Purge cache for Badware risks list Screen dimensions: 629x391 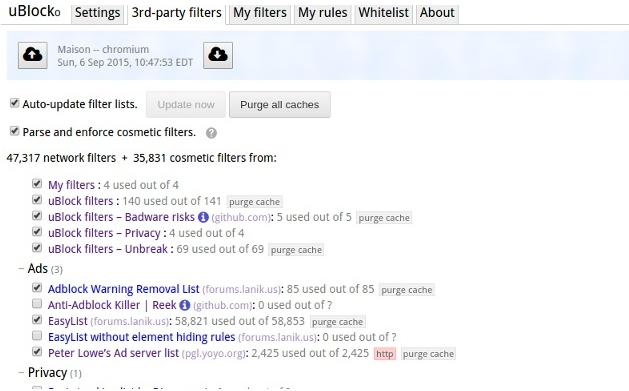[384, 218]
